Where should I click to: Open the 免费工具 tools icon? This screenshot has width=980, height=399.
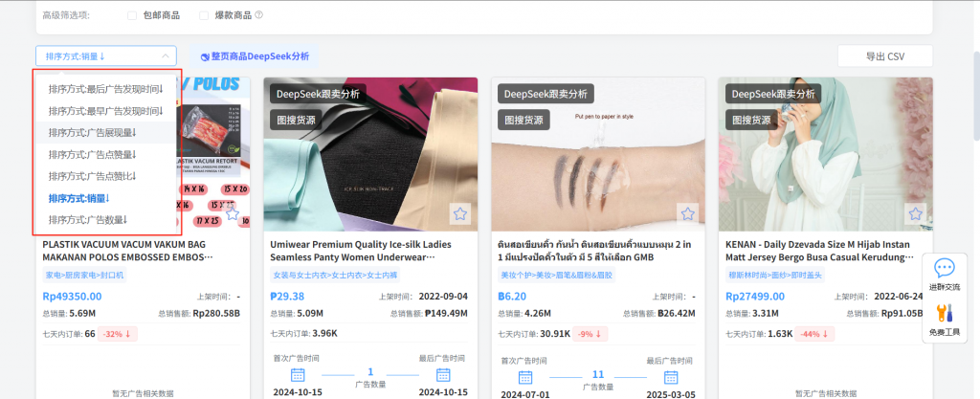click(945, 314)
